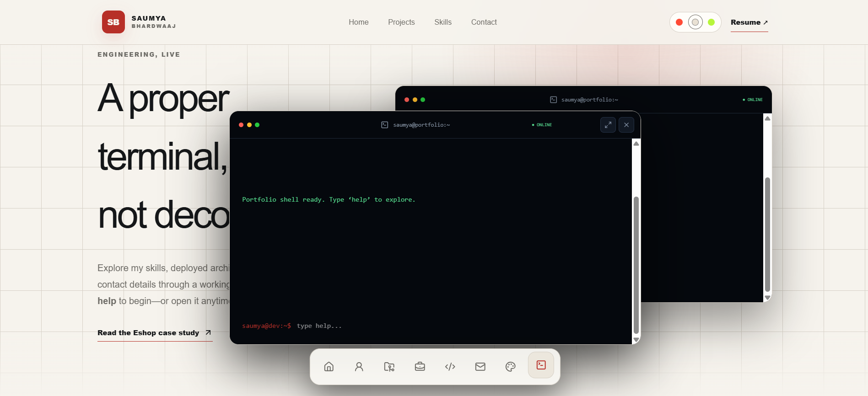Image resolution: width=868 pixels, height=396 pixels.
Task: Open the envelope contact dock icon
Action: click(480, 366)
